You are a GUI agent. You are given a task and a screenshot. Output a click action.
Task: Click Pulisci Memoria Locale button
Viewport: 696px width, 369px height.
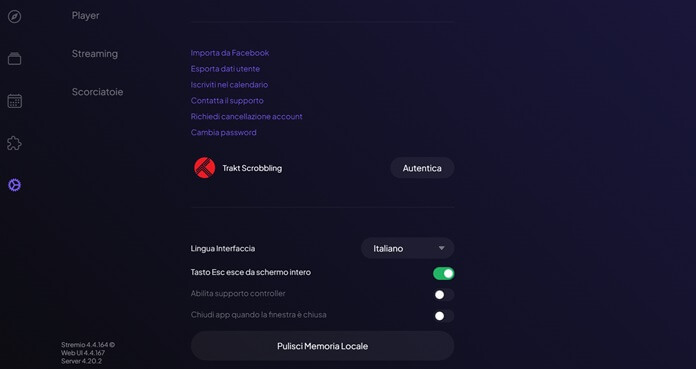click(x=322, y=346)
